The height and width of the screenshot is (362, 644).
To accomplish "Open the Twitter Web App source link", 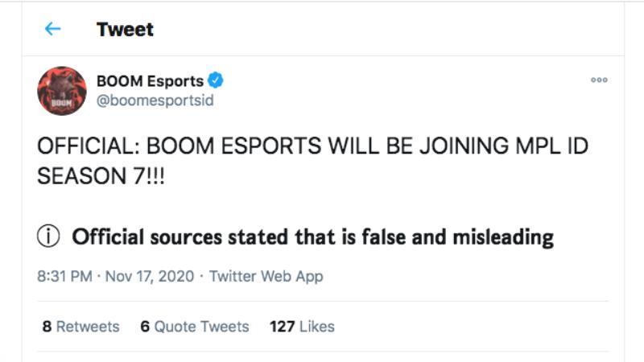I will point(266,276).
